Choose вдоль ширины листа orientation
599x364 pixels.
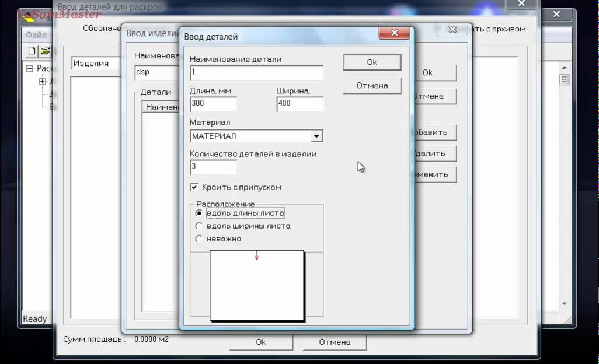pos(199,226)
